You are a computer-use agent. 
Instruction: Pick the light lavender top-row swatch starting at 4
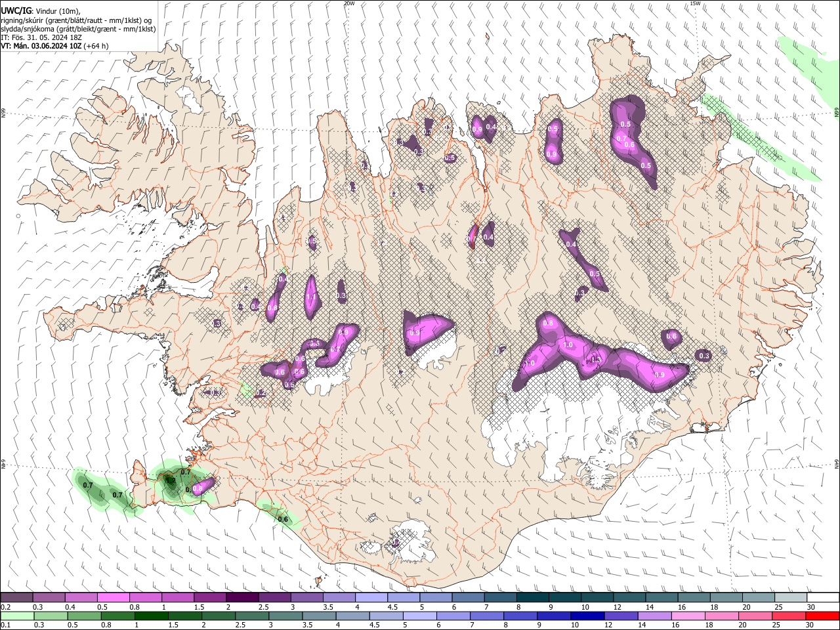point(371,598)
